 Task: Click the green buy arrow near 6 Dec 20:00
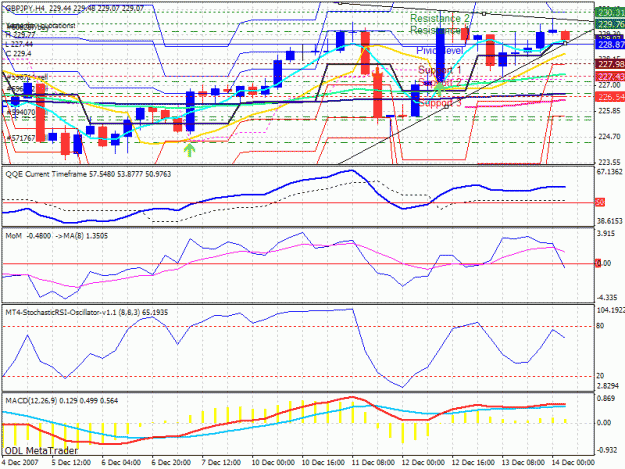click(190, 150)
